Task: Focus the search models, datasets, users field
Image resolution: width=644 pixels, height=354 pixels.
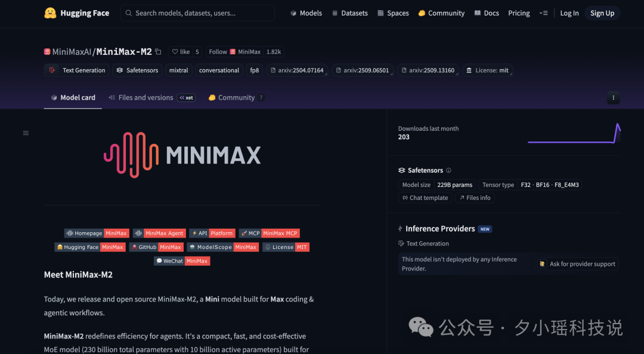Action: [197, 13]
